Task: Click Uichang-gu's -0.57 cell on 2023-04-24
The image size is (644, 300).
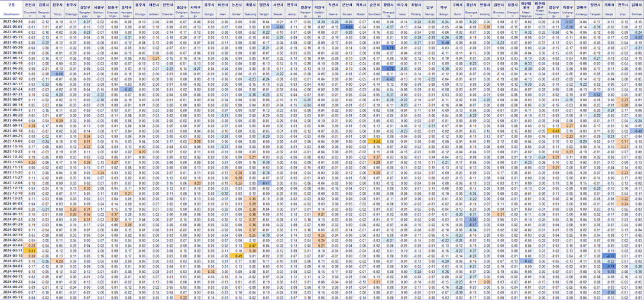Action: 568,21
